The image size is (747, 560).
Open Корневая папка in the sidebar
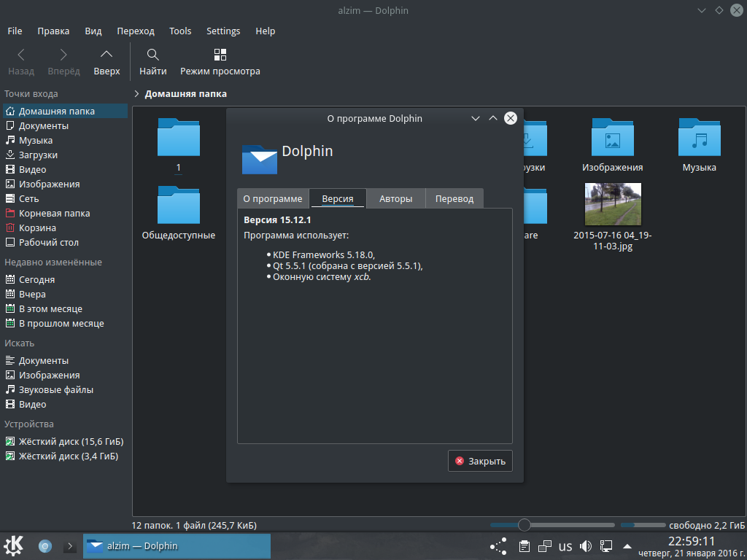65,214
